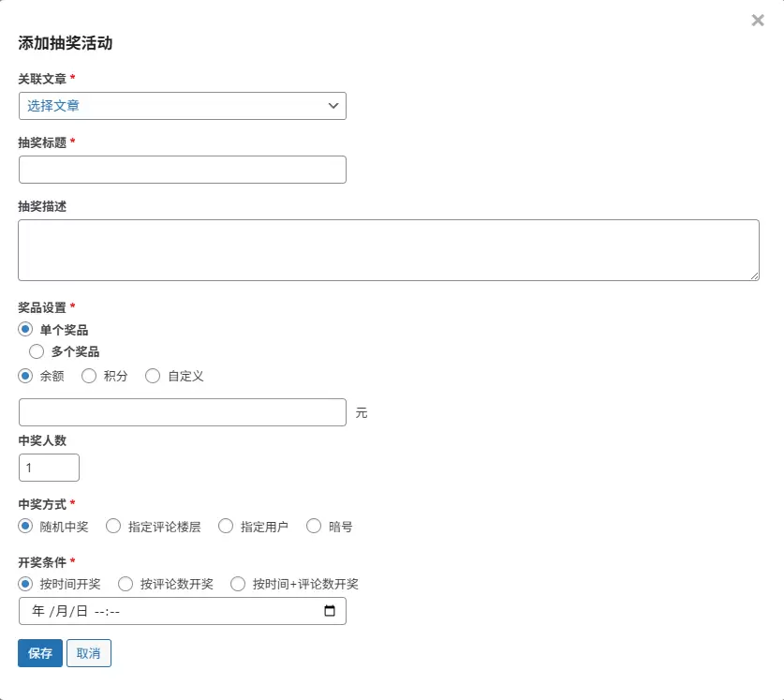The image size is (784, 700).
Task: Select the 自定义 reward type
Action: click(x=153, y=376)
